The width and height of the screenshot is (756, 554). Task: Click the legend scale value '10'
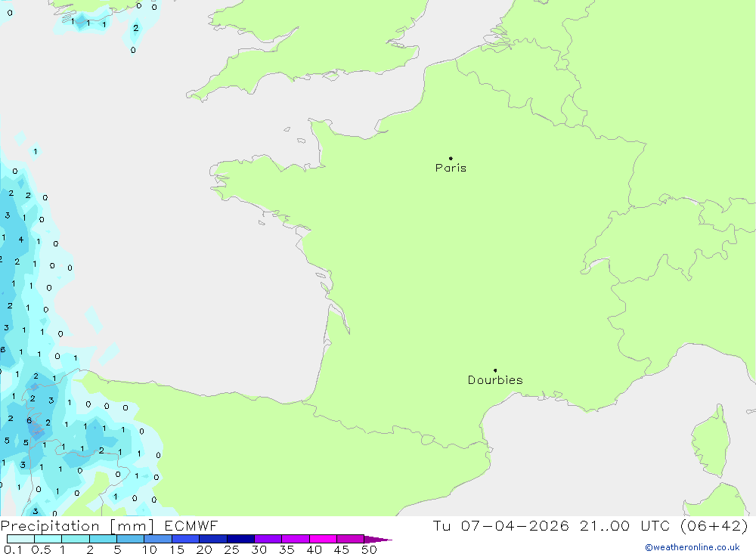(x=149, y=549)
